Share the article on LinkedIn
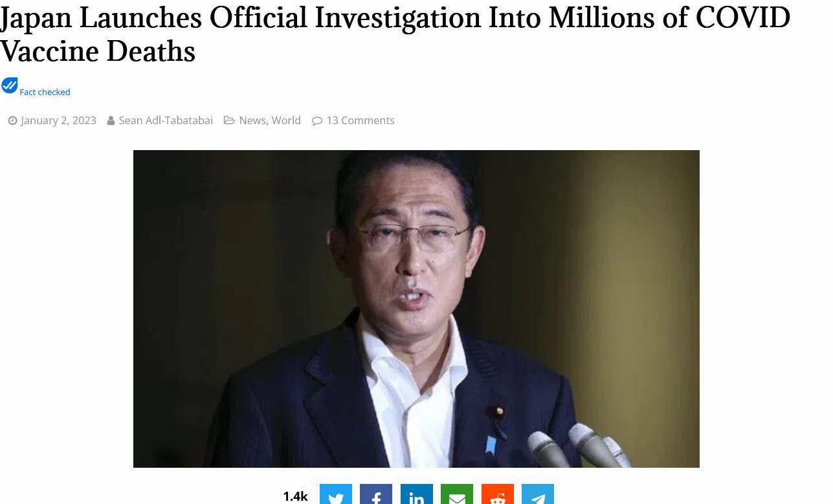 tap(417, 494)
